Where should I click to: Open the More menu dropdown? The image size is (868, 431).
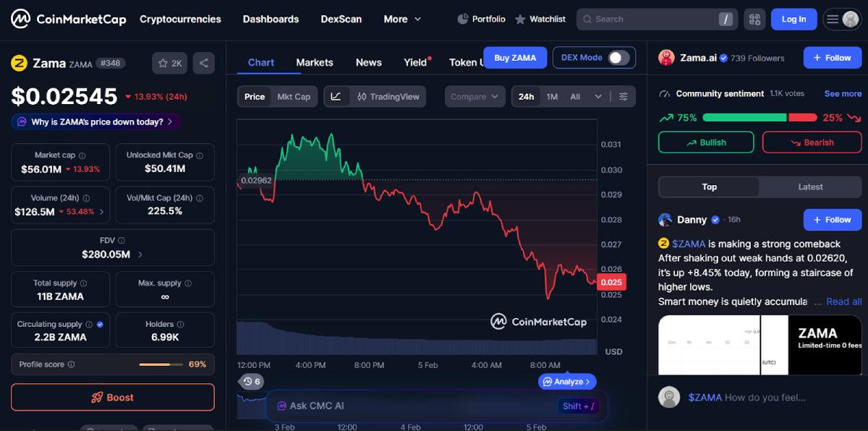pyautogui.click(x=402, y=20)
